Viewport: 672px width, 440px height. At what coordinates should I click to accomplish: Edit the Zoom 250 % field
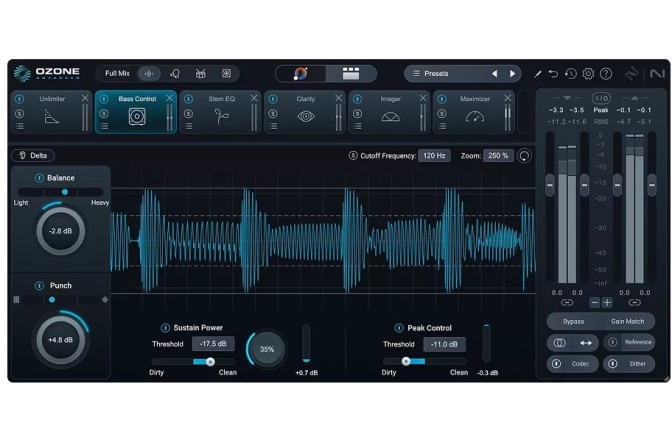click(498, 156)
